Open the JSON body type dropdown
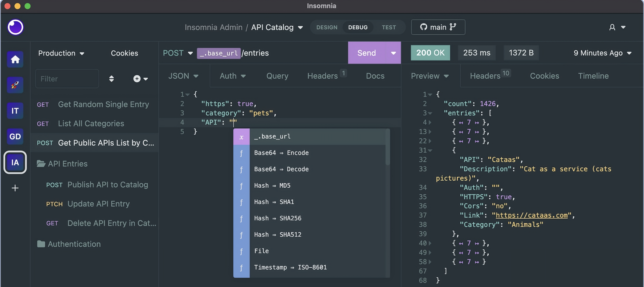644x287 pixels. click(x=183, y=76)
